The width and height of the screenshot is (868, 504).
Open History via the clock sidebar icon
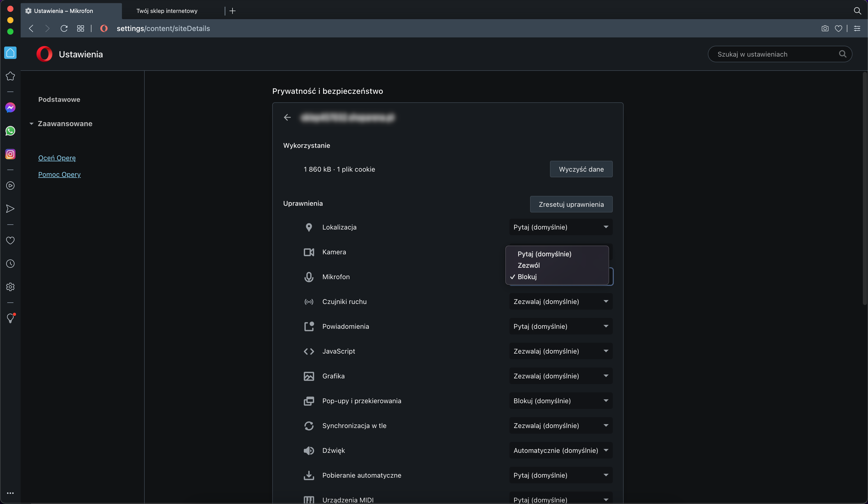[10, 264]
